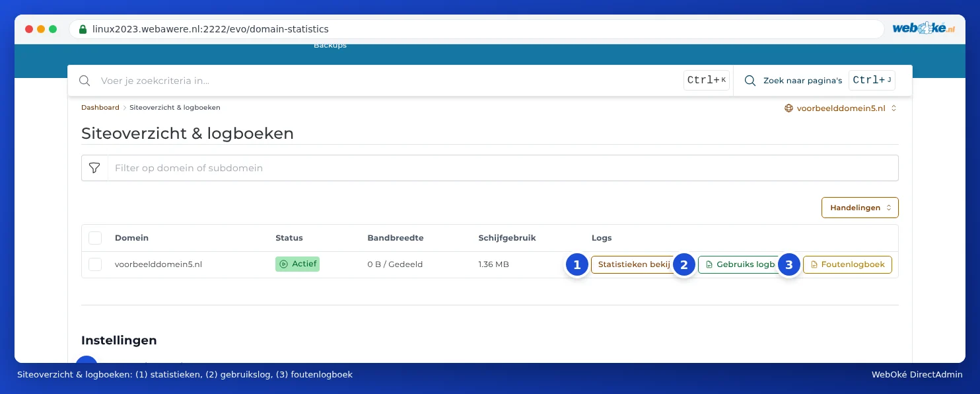Click the Instellingen section heading
980x394 pixels.
119,340
